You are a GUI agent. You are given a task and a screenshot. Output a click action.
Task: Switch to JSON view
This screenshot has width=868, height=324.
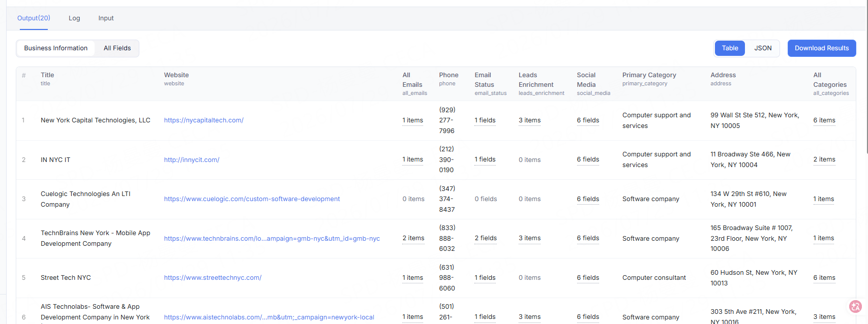763,48
